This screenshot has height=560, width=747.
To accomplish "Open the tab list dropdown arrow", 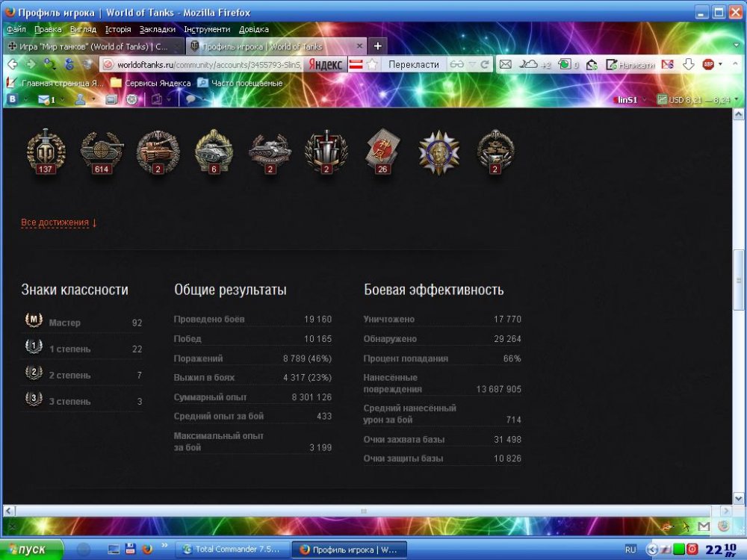I will [x=737, y=46].
